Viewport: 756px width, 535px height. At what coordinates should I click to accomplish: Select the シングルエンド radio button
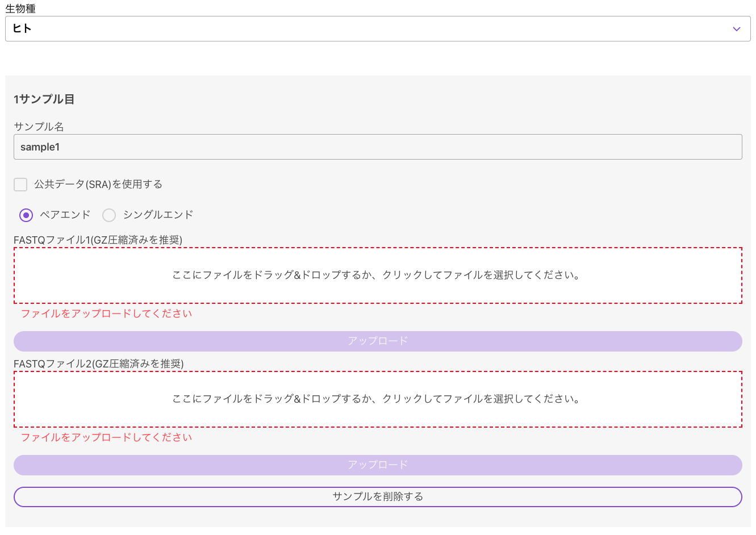click(108, 215)
